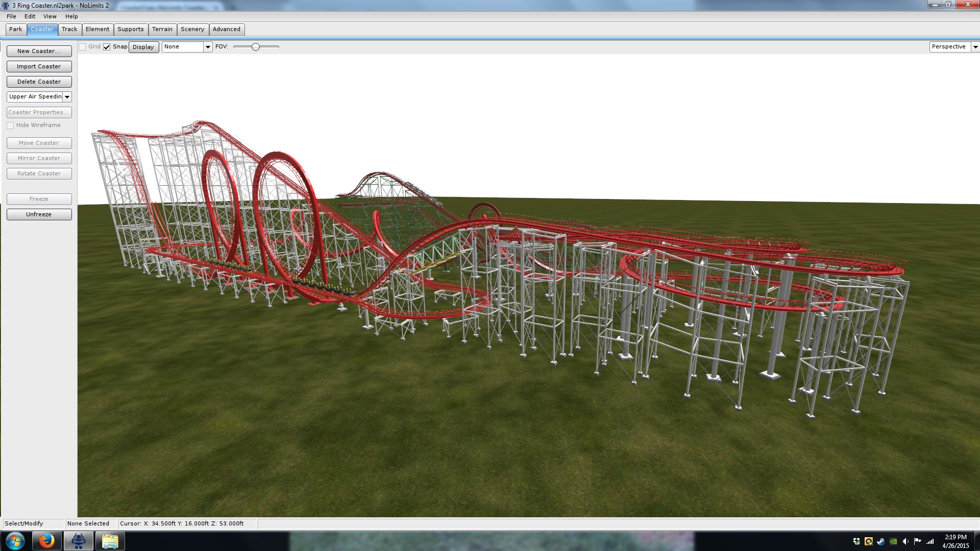Click the NoLimits 2 taskbar icon

78,541
